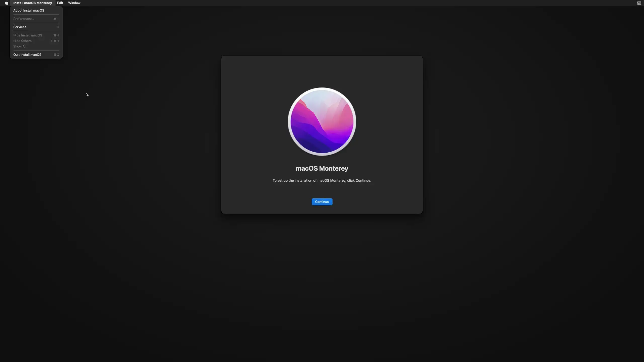The height and width of the screenshot is (362, 644).
Task: Open the Services submenu
Action: [20, 27]
